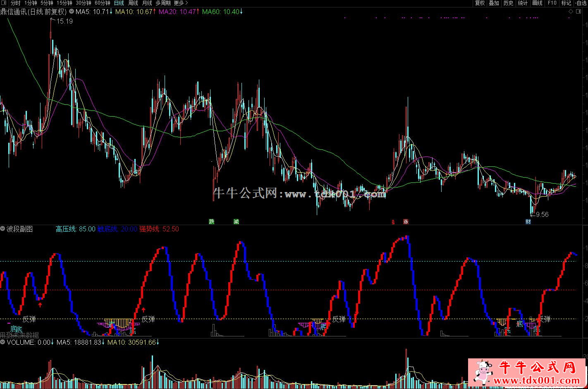Screen dimensions: 588x389
Task: Open the 波段副图 indicator dropdown arrow
Action: (3, 229)
